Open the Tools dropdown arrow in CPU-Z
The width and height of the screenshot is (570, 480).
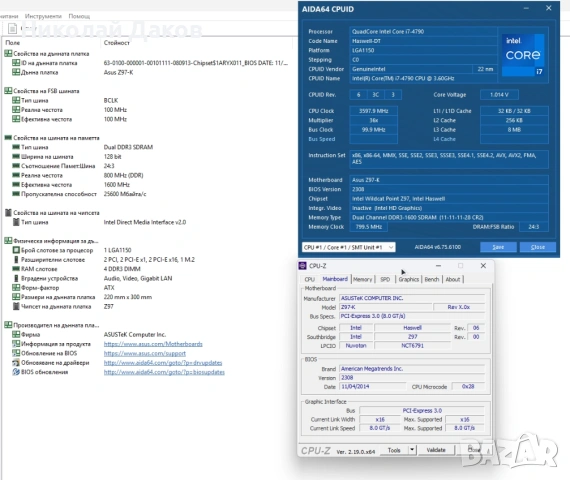coord(412,450)
